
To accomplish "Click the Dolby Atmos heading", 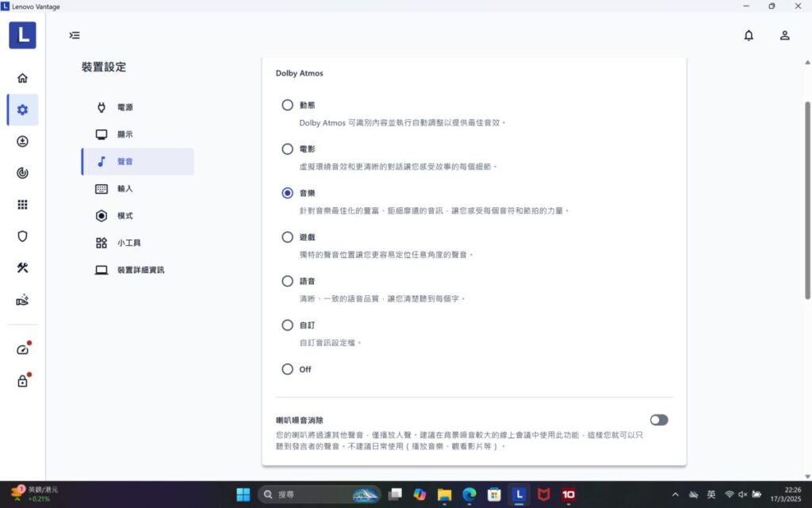I will tap(299, 73).
